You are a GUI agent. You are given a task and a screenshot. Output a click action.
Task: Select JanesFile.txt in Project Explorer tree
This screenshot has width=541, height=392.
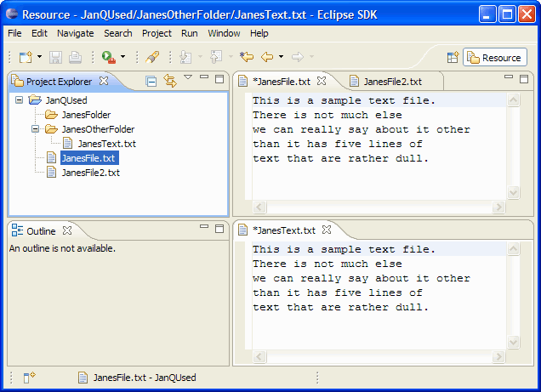pos(89,158)
